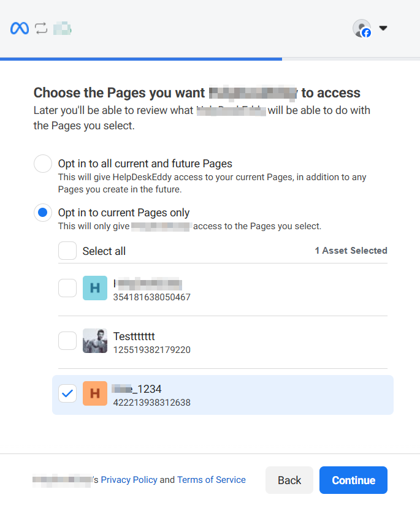Expand the account dropdown arrow

coord(383,28)
